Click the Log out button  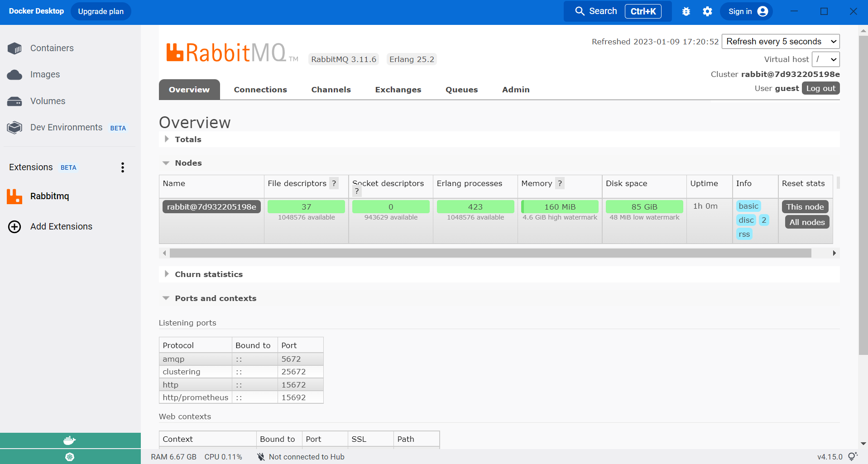pos(820,88)
